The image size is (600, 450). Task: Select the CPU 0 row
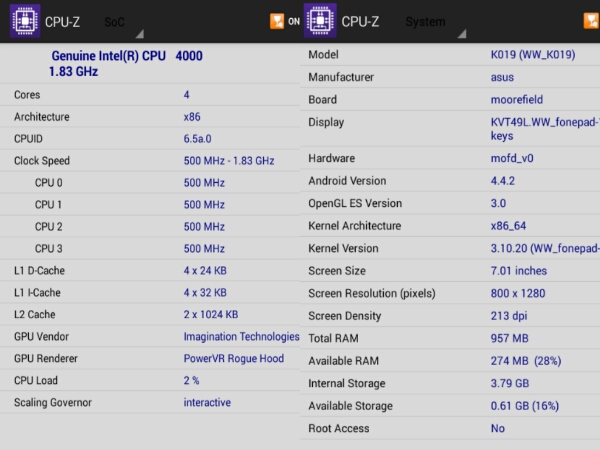point(150,183)
